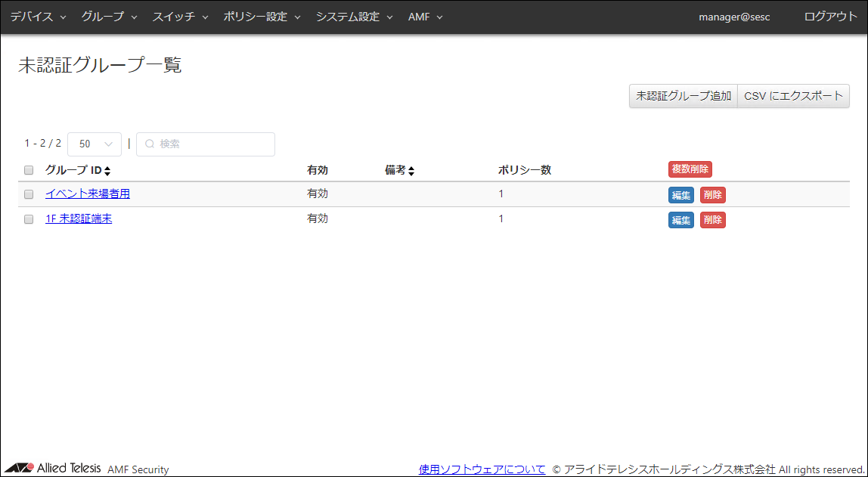
Task: Export list using CSV にエクスポート button
Action: [x=793, y=96]
